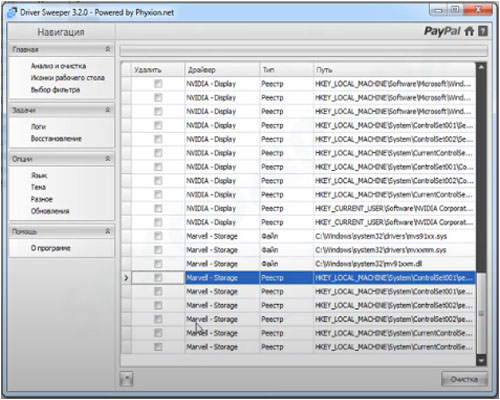
Task: Click Файл cell in the mv91xxm.dll row
Action: (286, 264)
